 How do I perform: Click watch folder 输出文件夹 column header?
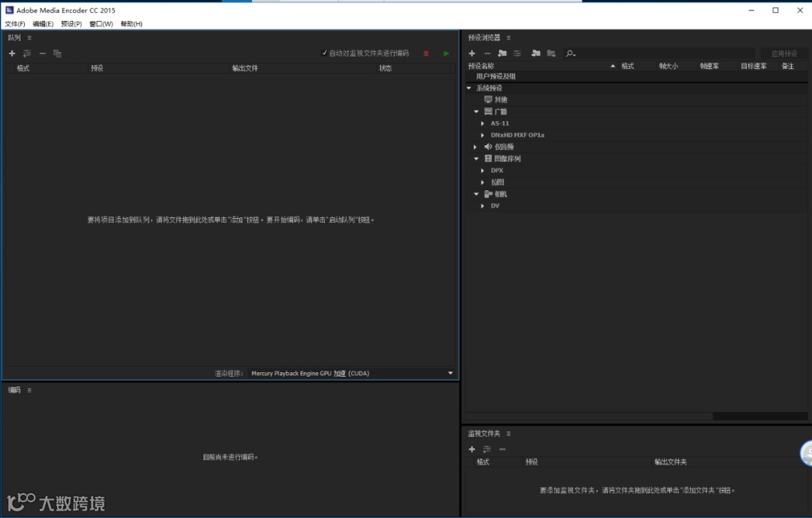tap(671, 462)
